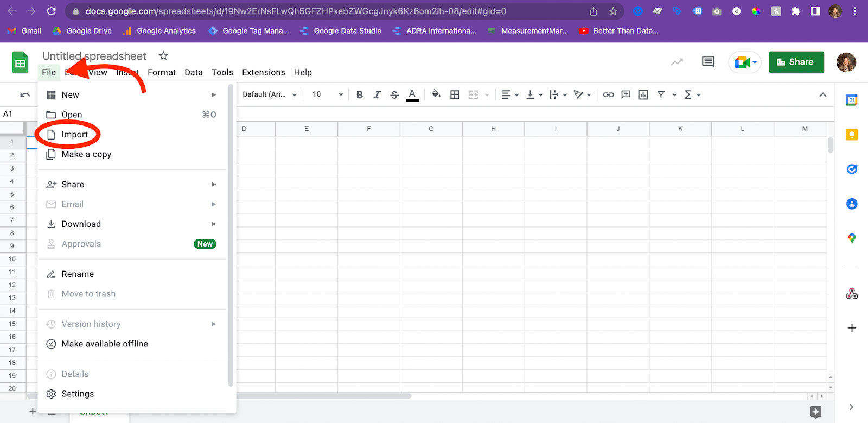Viewport: 868px width, 423px height.
Task: Bookmark this page with the star icon
Action: point(613,11)
